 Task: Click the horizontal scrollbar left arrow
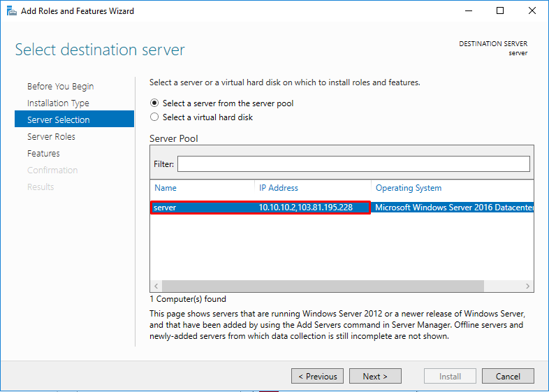click(156, 286)
